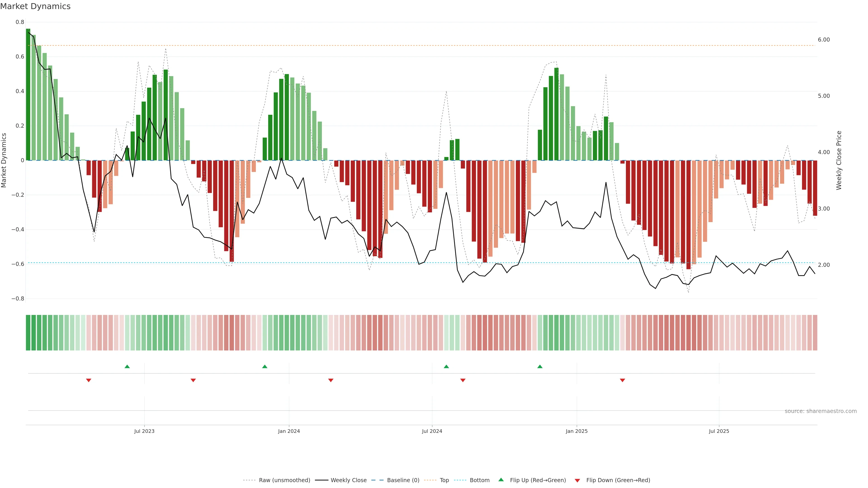Click the red flip-down marker between Jul 2023 and Jan 2024
The height and width of the screenshot is (488, 868).
(x=193, y=380)
